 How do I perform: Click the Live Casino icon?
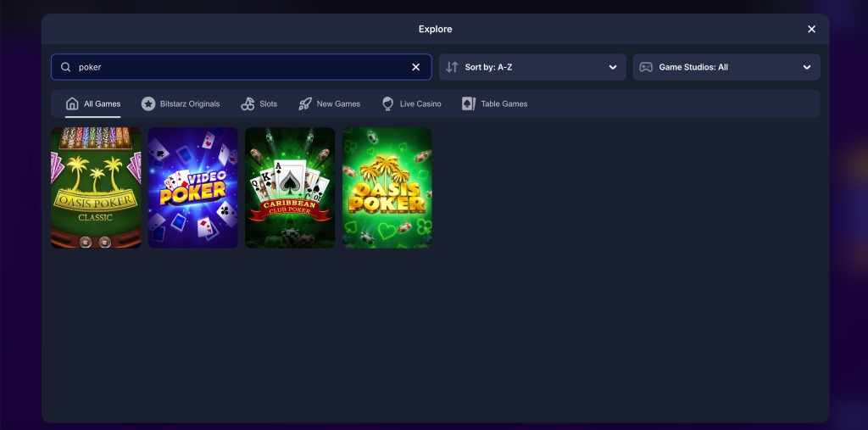pyautogui.click(x=388, y=103)
